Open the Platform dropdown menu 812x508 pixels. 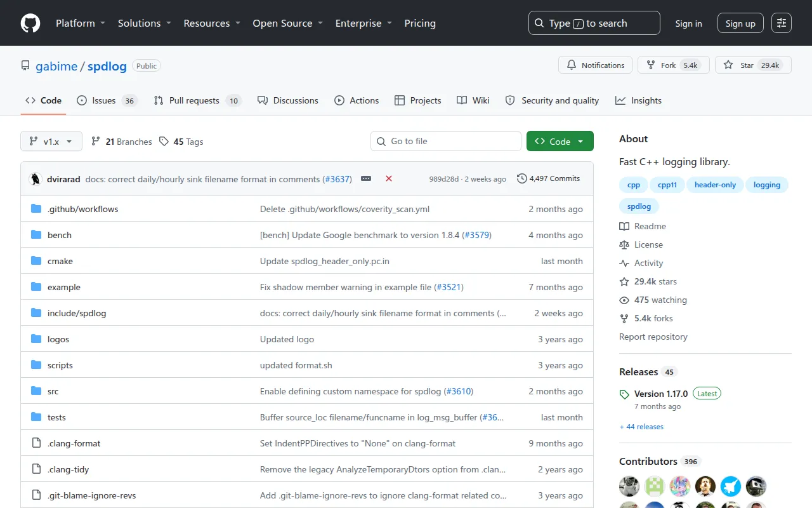pyautogui.click(x=81, y=23)
